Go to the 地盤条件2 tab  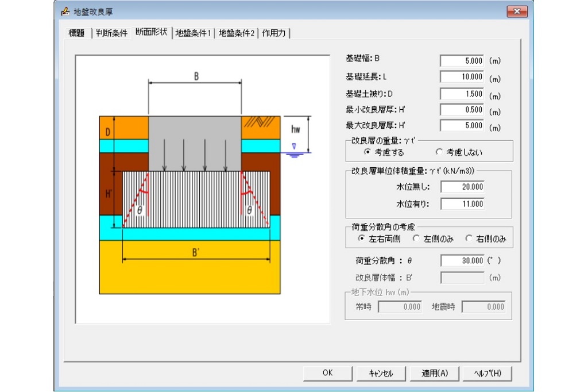[237, 33]
